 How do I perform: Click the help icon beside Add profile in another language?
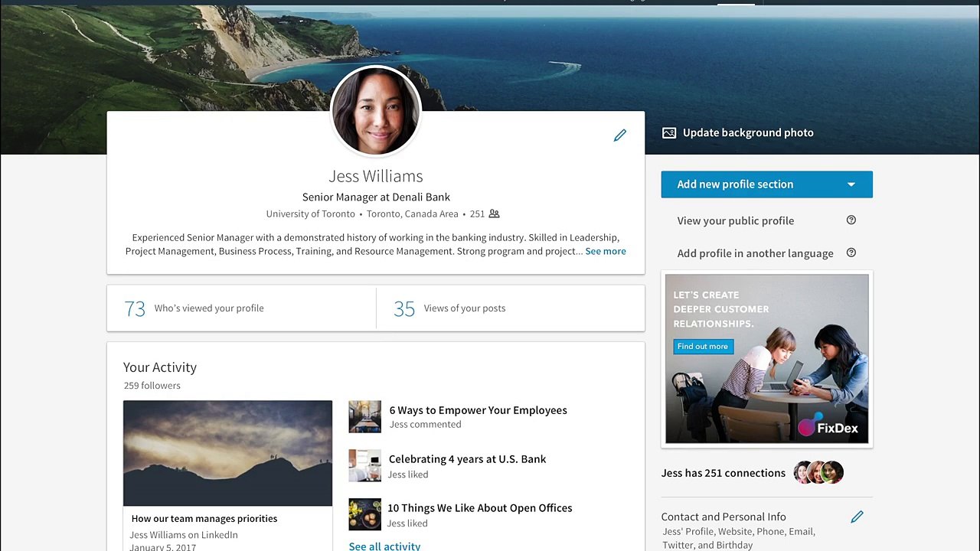[x=851, y=253]
